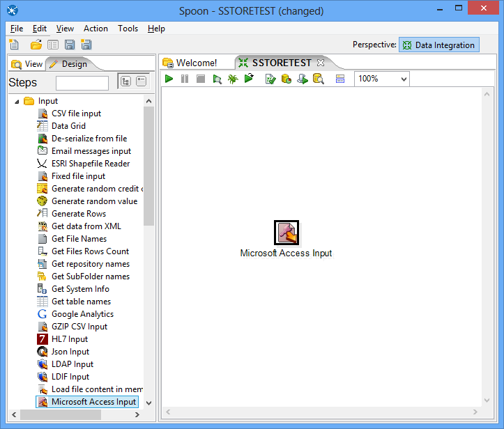
Task: Click the Open file folder icon
Action: click(x=36, y=45)
